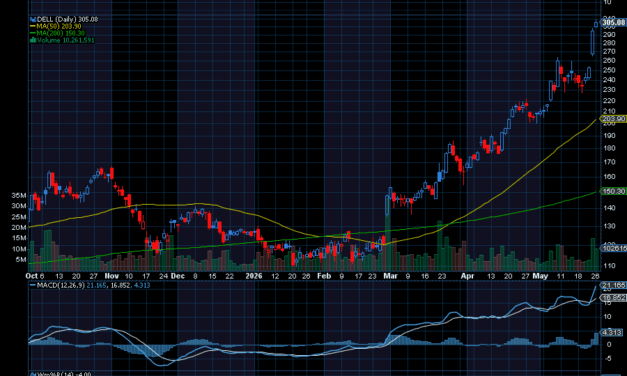
Task: Click the 290 price axis label
Action: pyautogui.click(x=609, y=34)
